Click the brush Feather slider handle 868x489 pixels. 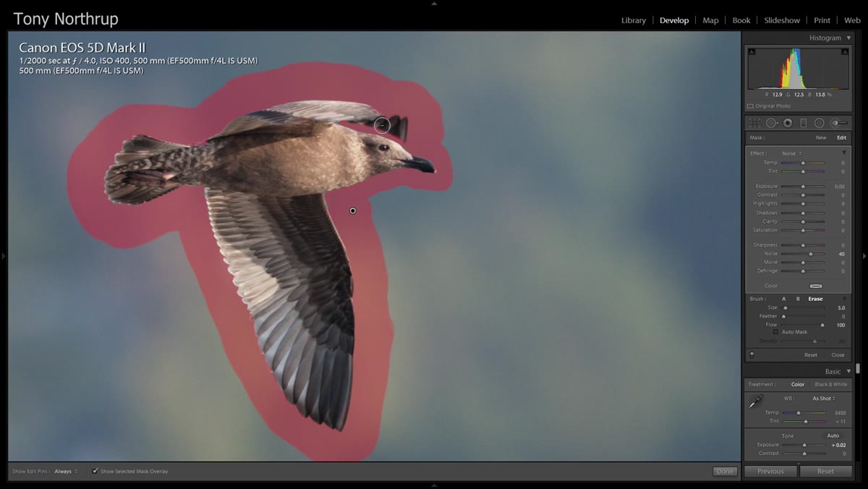click(x=783, y=317)
